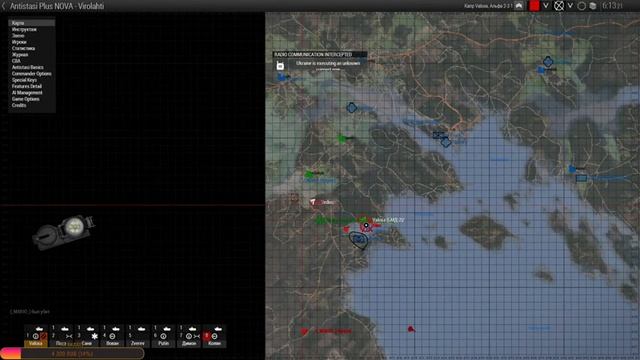Viewport: 640px width, 360px height.
Task: Click the circle icon in top toolbar
Action: point(582,6)
